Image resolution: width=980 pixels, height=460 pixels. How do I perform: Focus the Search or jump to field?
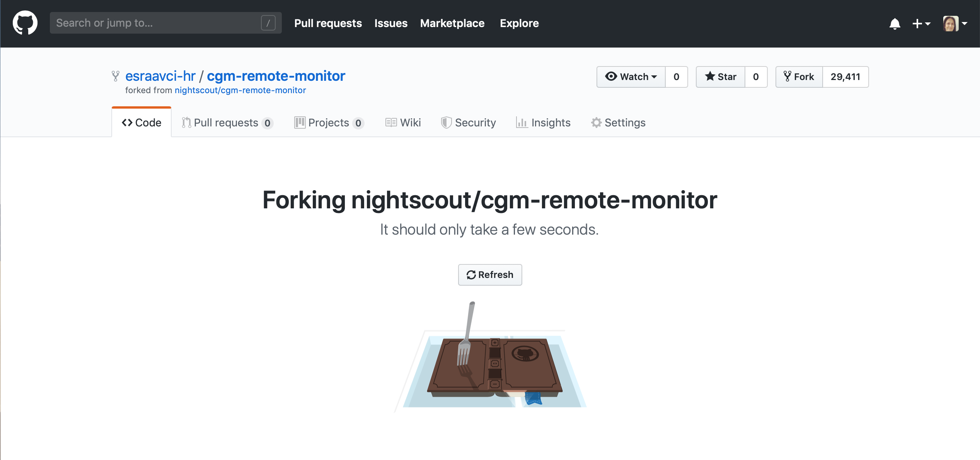click(165, 23)
